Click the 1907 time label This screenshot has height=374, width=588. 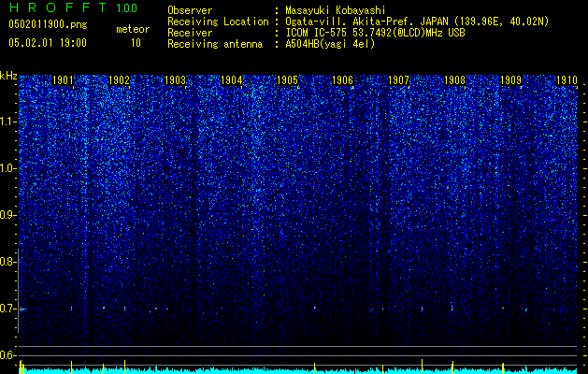point(398,80)
